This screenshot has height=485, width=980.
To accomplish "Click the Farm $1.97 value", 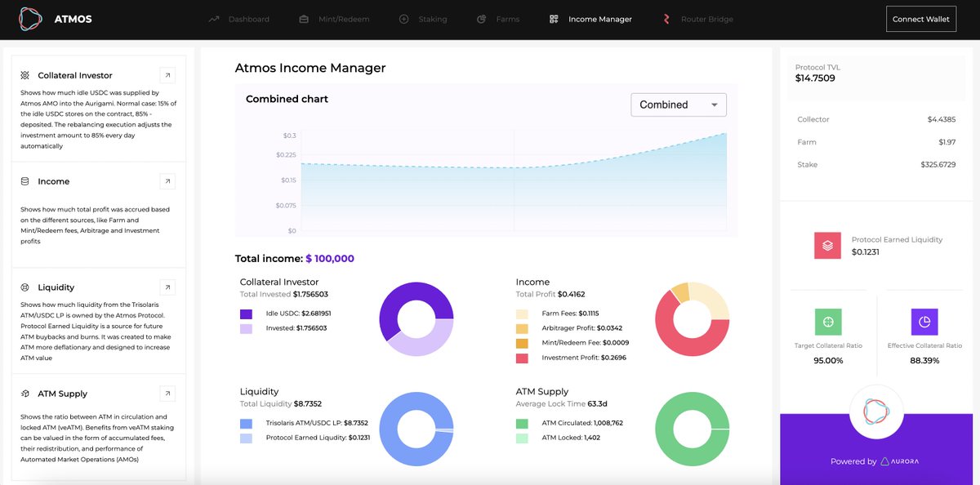I will [x=947, y=142].
